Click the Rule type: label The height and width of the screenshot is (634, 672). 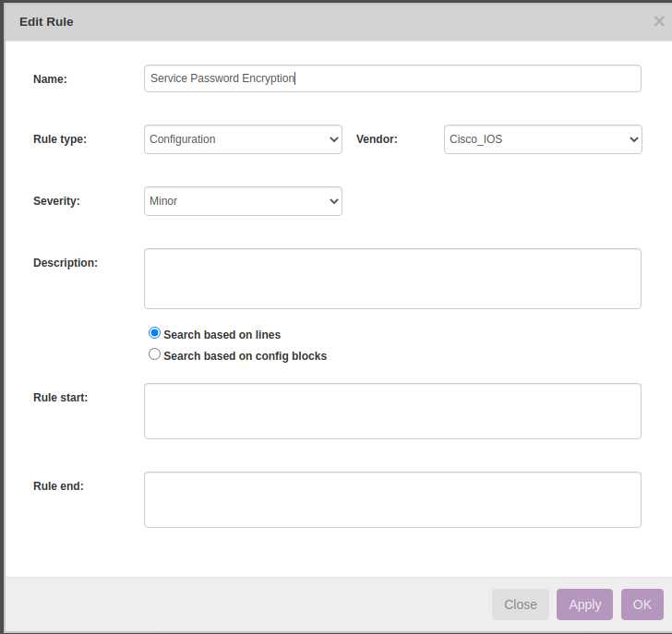[60, 139]
